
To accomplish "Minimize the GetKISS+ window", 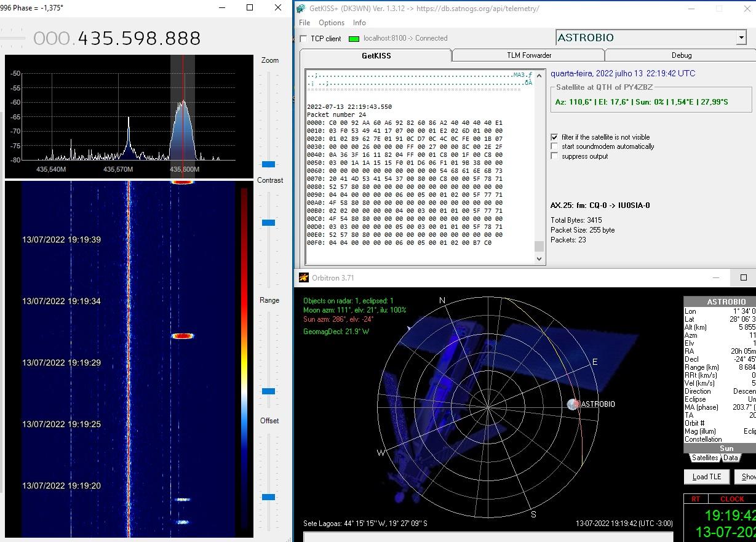I will tap(691, 9).
